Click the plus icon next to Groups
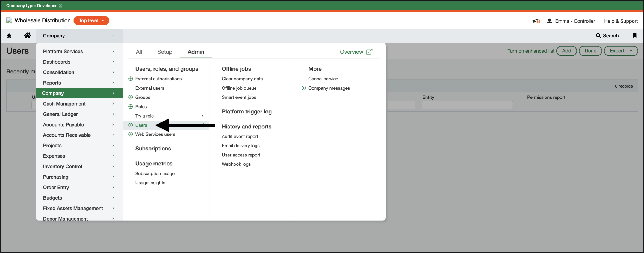644x253 pixels. pos(131,97)
